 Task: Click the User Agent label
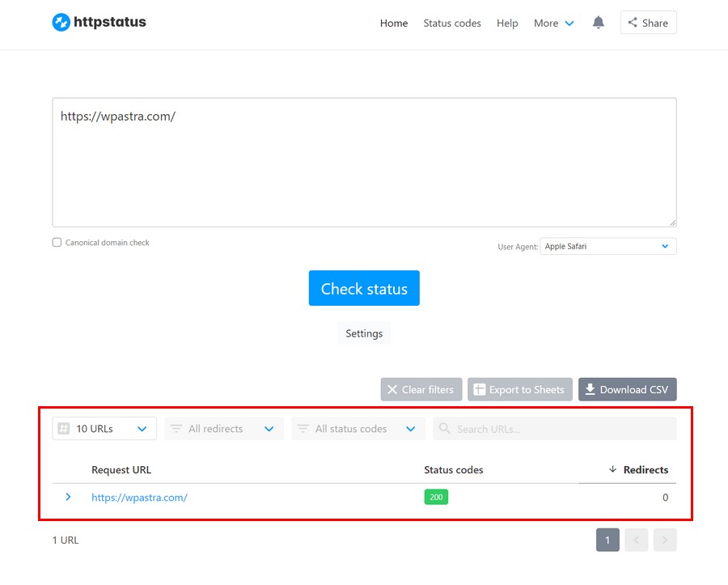click(x=518, y=247)
